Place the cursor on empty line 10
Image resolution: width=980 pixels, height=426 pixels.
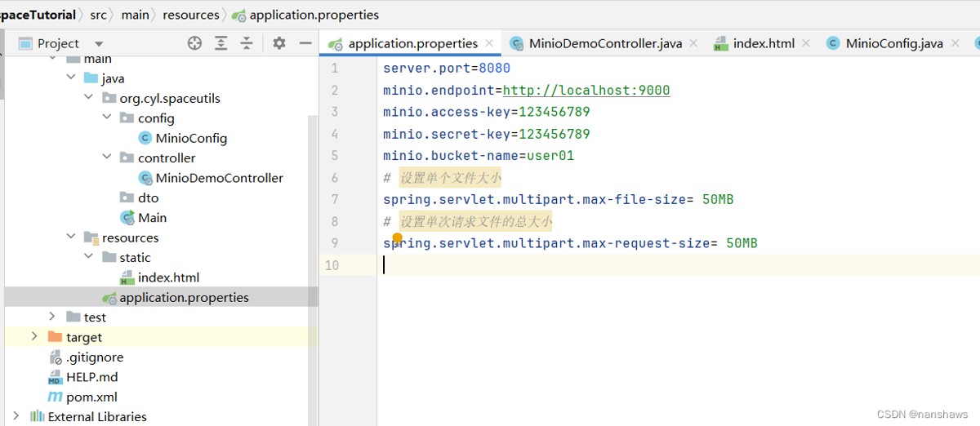(x=572, y=265)
